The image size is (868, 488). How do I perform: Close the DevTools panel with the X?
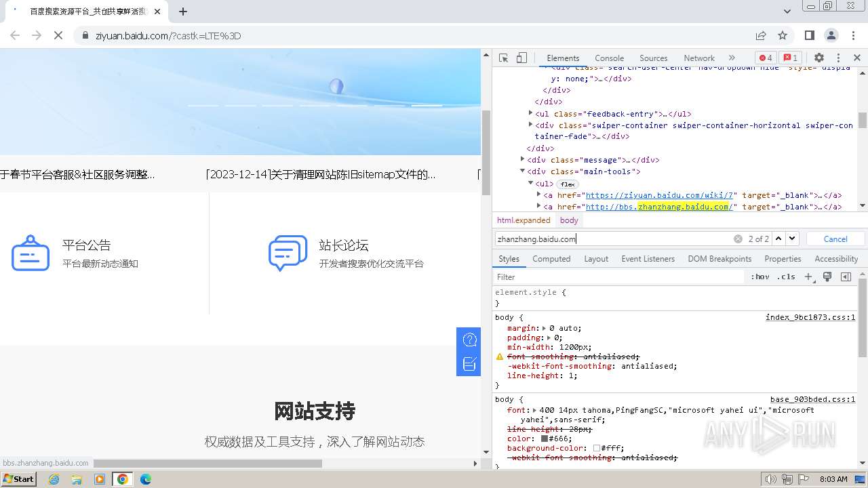857,58
